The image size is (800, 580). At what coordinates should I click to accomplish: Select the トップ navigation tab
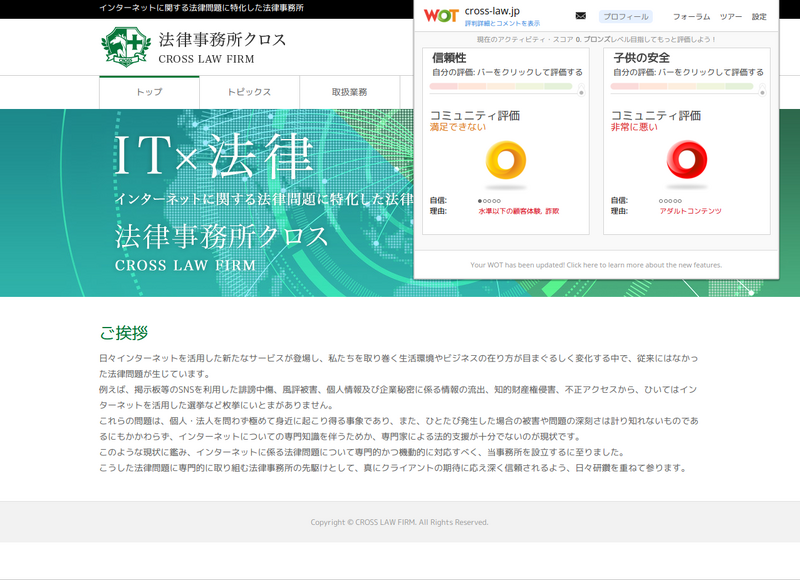(149, 92)
